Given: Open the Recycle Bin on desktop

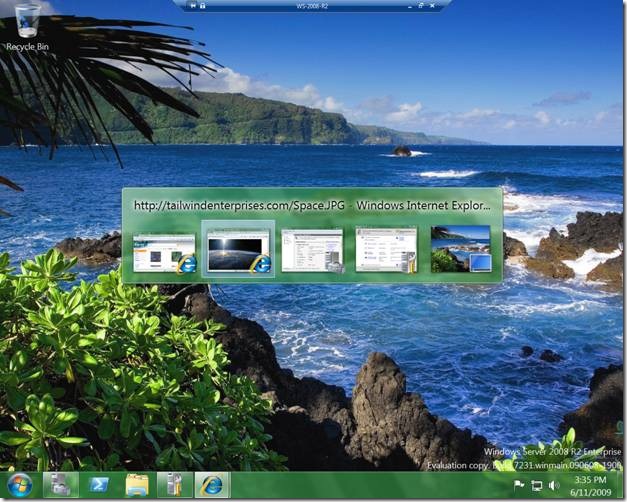Looking at the screenshot, I should tap(28, 27).
